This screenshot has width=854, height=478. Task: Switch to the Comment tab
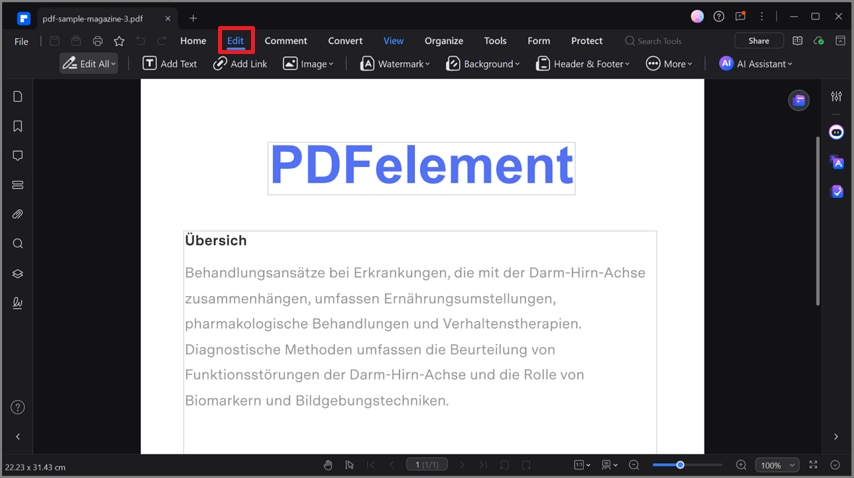pyautogui.click(x=285, y=41)
